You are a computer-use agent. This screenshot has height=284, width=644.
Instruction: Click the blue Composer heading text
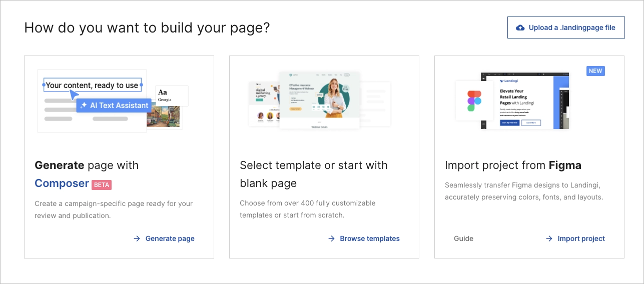(x=62, y=183)
